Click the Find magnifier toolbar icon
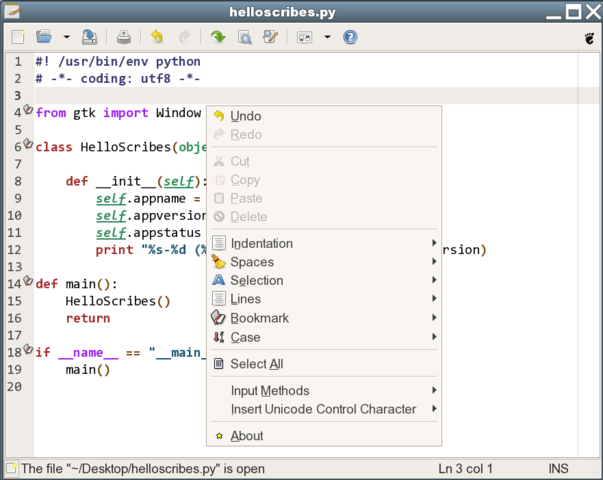 click(x=245, y=37)
